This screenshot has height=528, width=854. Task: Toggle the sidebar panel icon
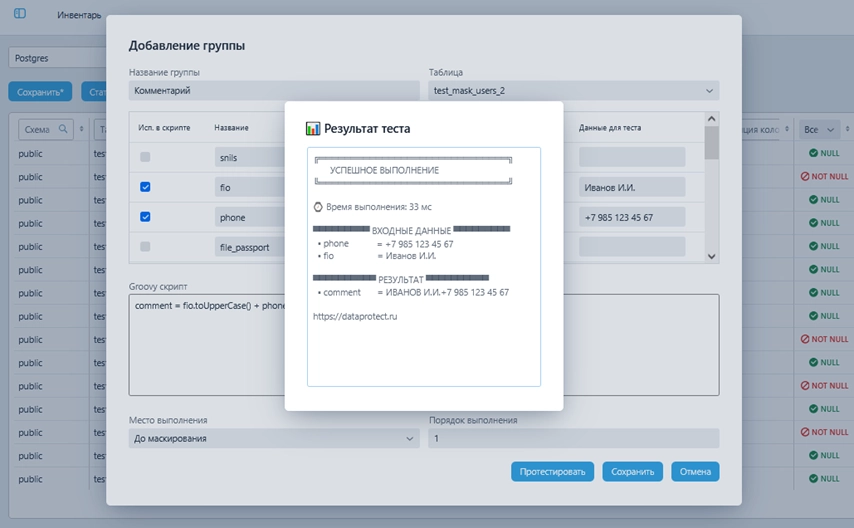click(x=20, y=14)
